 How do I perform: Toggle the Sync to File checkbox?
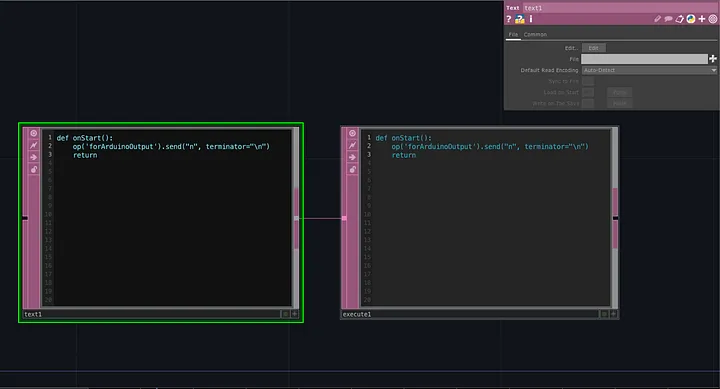[588, 81]
